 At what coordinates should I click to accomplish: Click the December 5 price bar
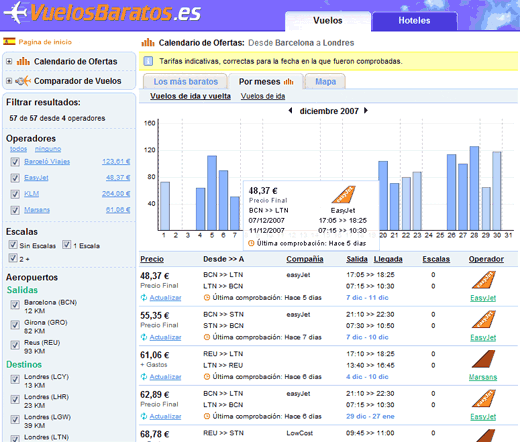click(212, 193)
